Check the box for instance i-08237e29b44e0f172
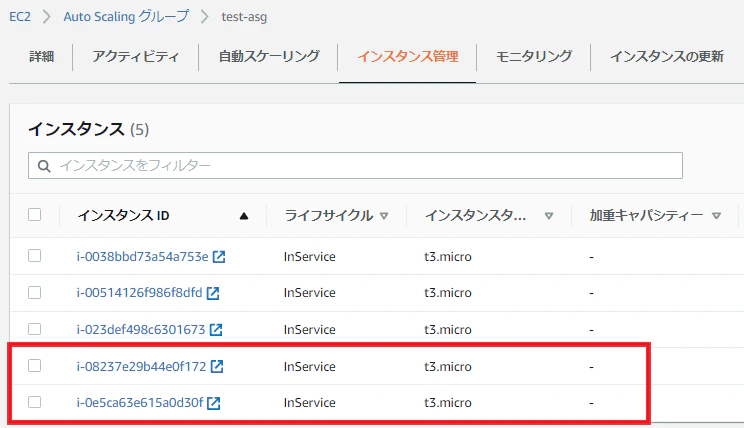This screenshot has height=428, width=744. coord(34,365)
